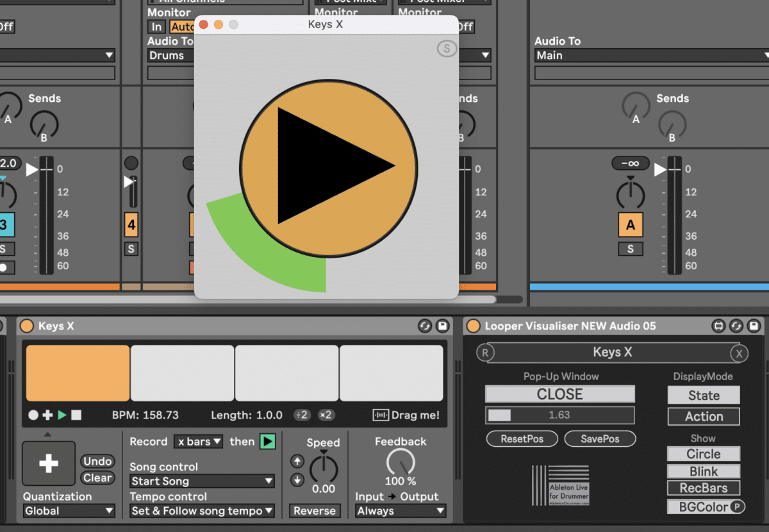Click Undo in Looper
The height and width of the screenshot is (532, 769).
pos(97,461)
